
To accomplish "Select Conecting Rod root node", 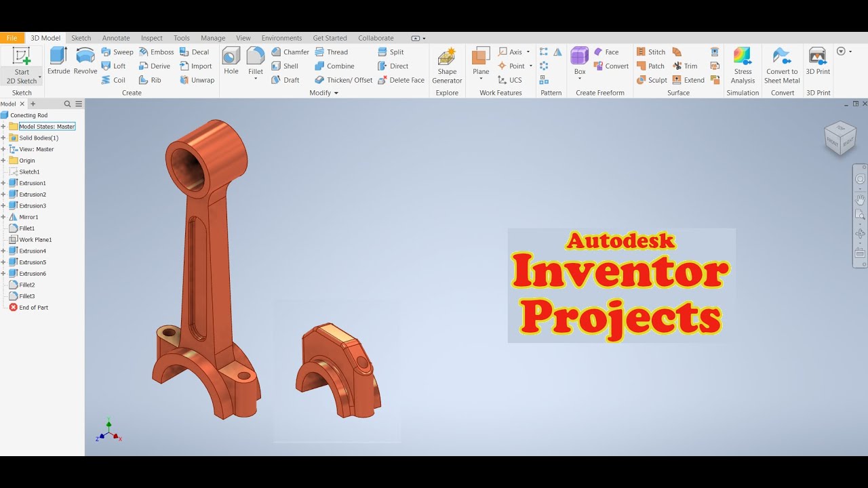I will tap(24, 115).
